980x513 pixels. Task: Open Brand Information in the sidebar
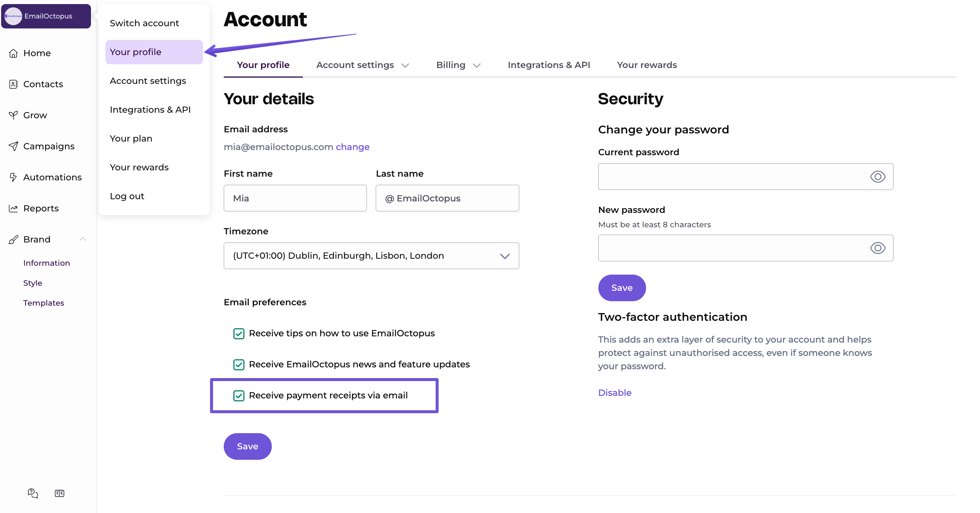click(x=47, y=263)
